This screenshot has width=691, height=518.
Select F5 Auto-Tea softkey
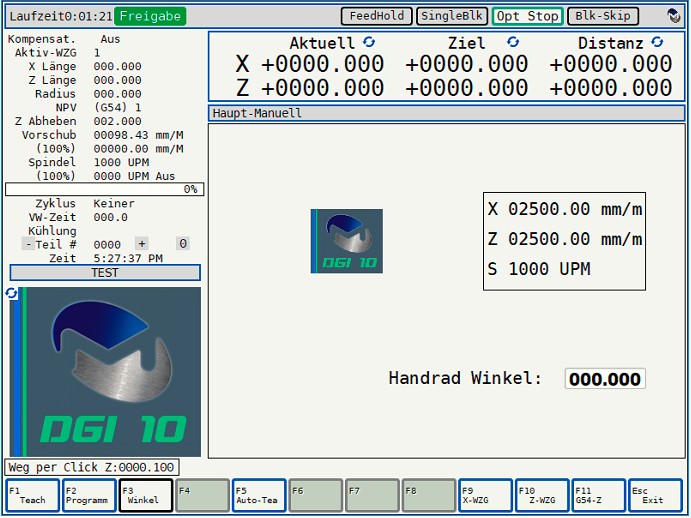tap(259, 496)
